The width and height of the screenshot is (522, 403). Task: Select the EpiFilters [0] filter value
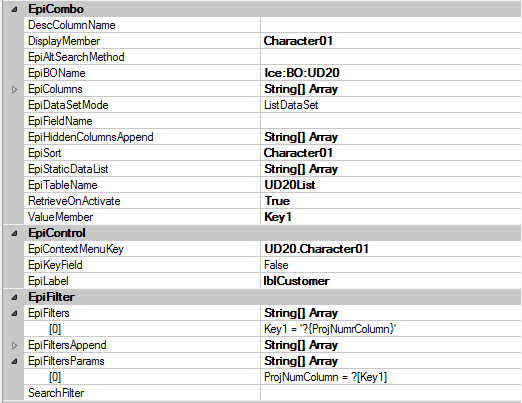[391, 329]
